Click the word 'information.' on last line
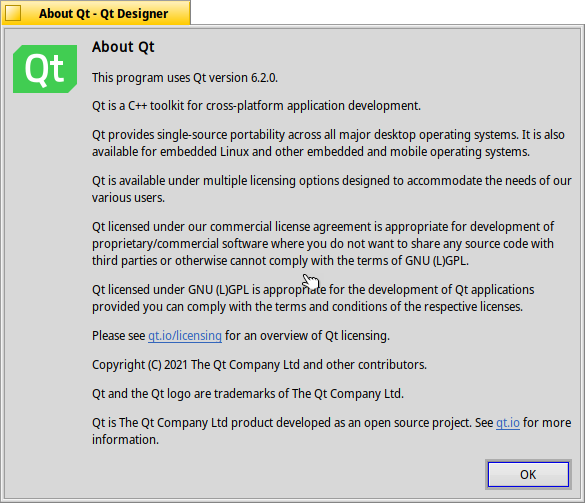 tap(125, 439)
